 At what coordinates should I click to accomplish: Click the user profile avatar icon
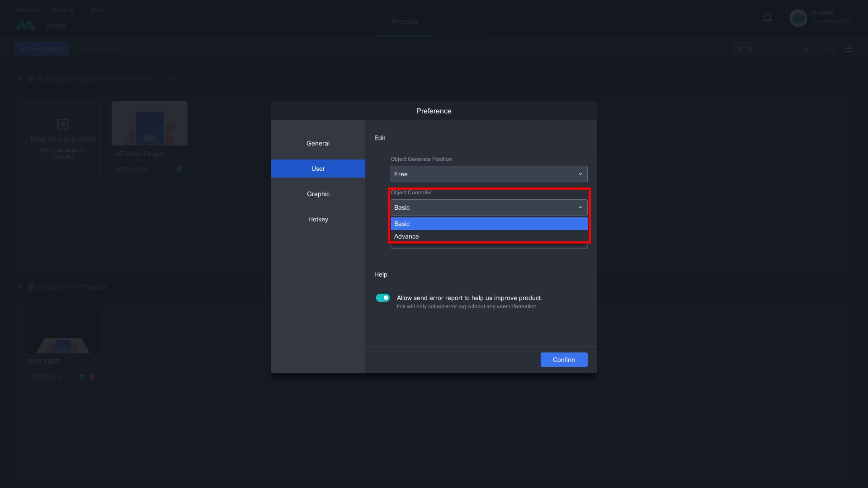click(797, 18)
